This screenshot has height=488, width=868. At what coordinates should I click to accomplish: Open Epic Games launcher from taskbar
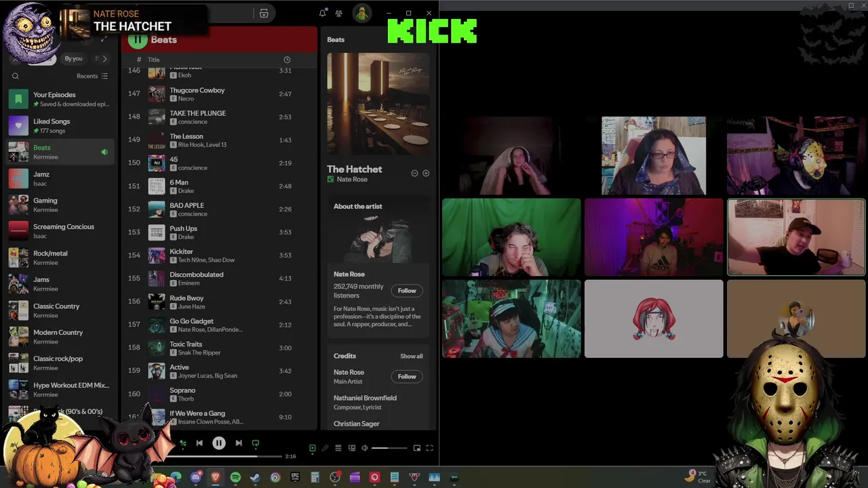pos(295,477)
